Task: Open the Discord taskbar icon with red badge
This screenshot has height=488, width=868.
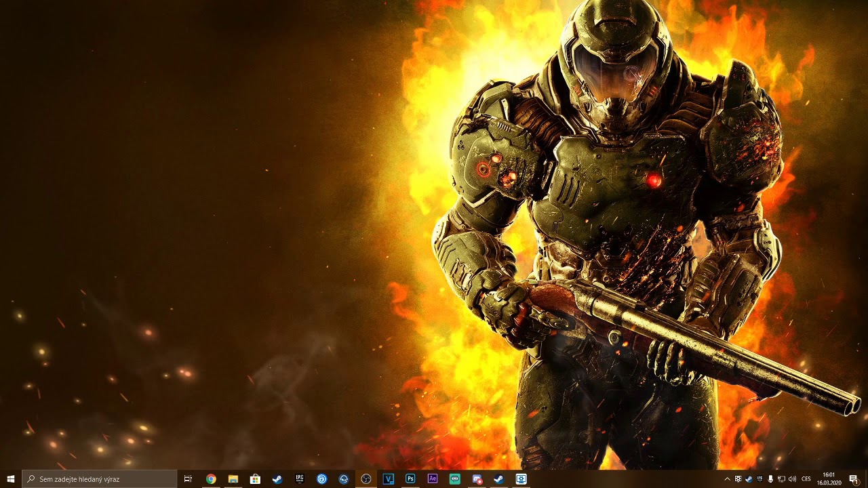Action: pyautogui.click(x=477, y=479)
